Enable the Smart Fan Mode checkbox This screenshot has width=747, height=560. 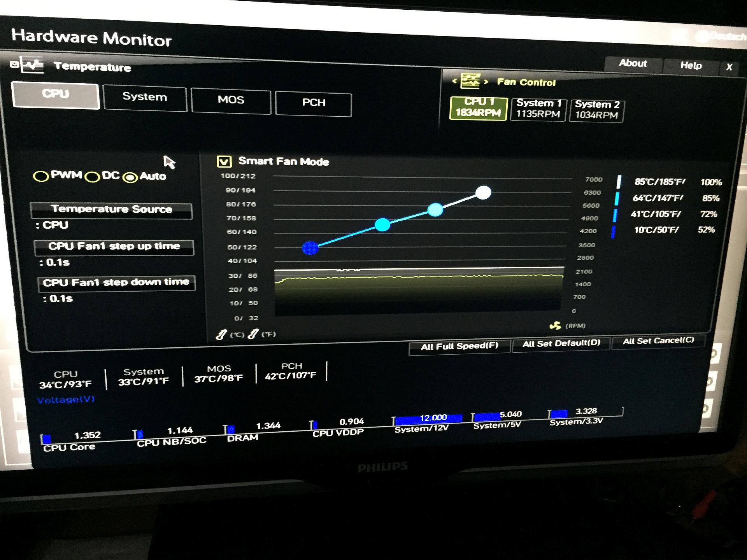[x=224, y=161]
